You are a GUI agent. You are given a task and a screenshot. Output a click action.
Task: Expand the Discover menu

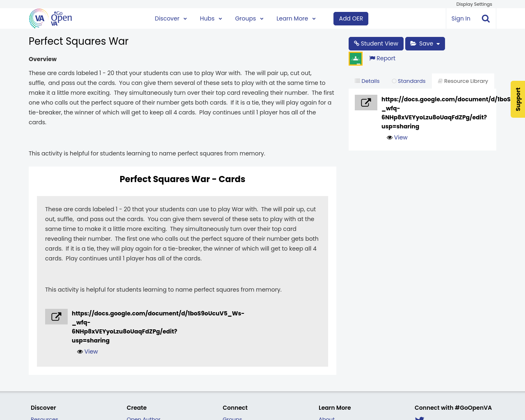pos(171,18)
